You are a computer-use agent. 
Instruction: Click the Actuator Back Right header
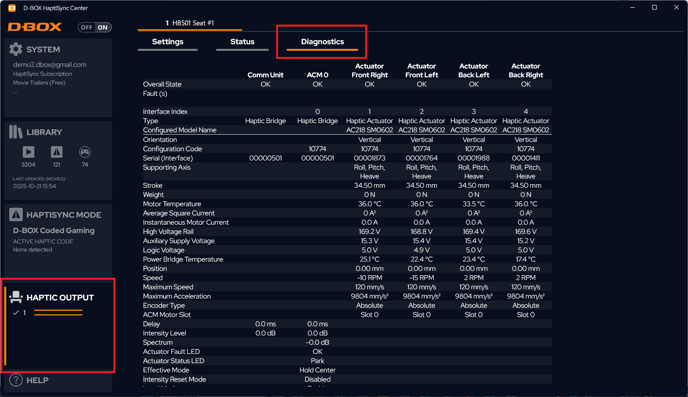(x=526, y=71)
